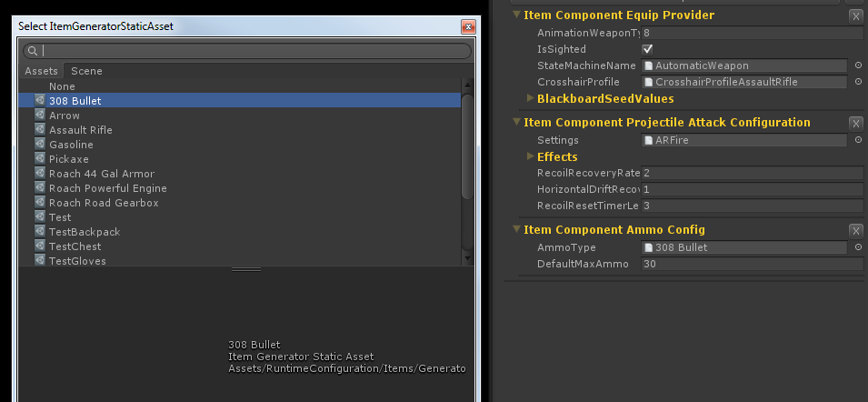
Task: Select None in the asset list
Action: tap(62, 86)
